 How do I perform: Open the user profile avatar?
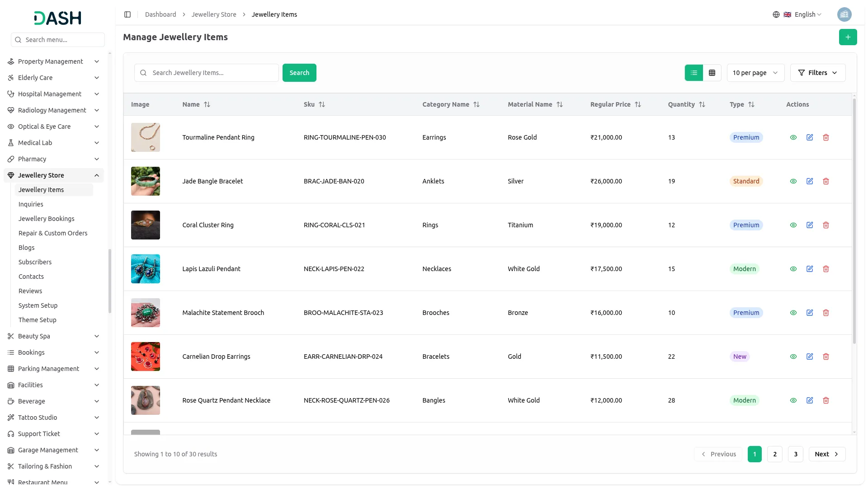click(844, 14)
